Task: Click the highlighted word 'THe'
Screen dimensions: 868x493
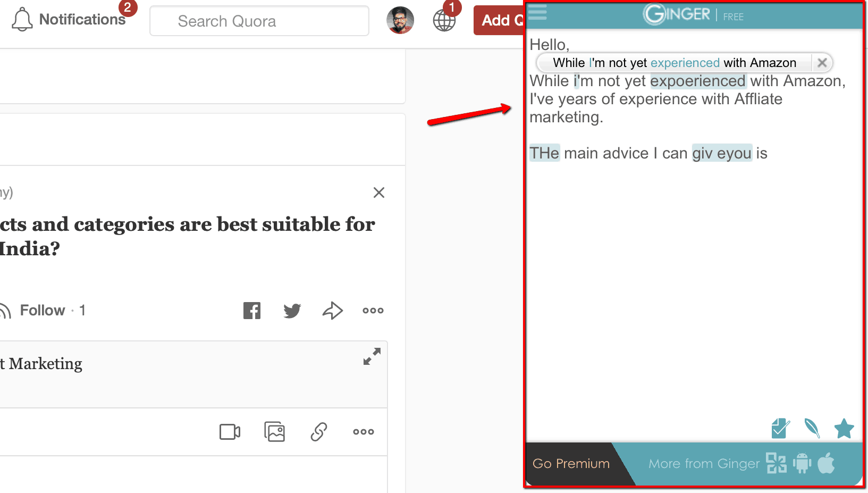Action: (x=544, y=153)
